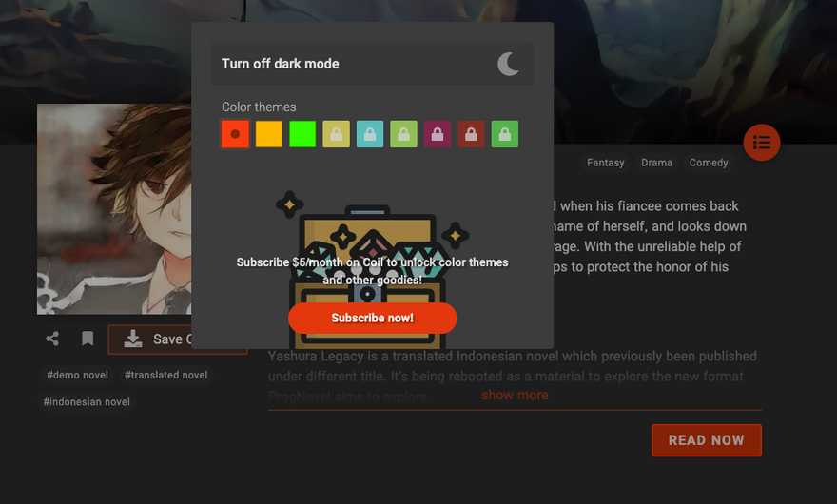Click the Subscribe now! button

pos(373,319)
